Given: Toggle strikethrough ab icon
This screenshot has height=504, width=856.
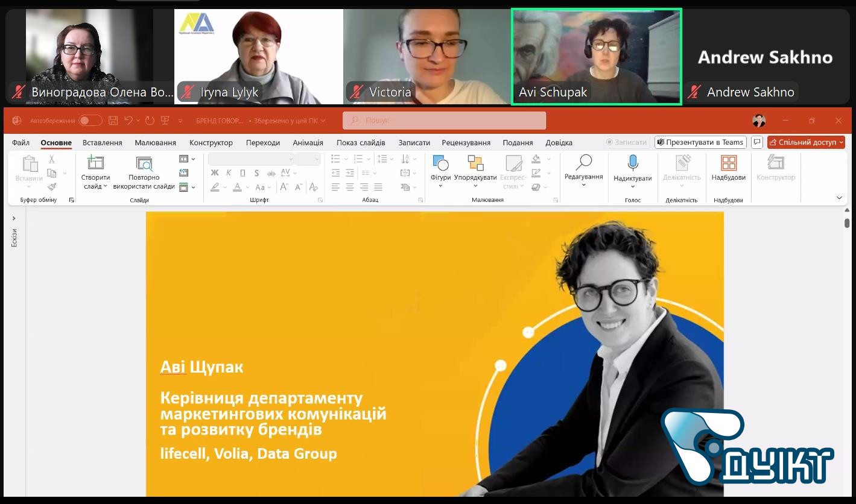Looking at the screenshot, I should (270, 173).
